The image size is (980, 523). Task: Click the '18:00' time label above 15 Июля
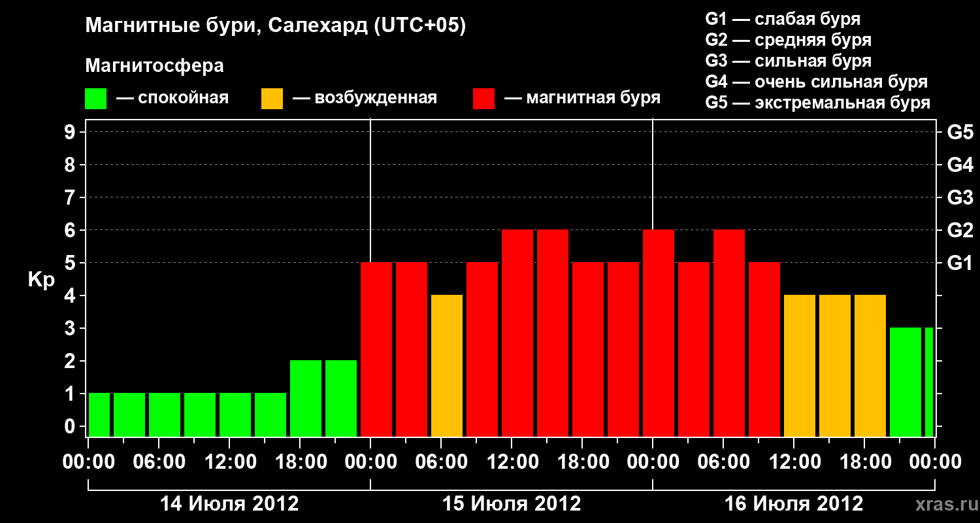[x=582, y=462]
